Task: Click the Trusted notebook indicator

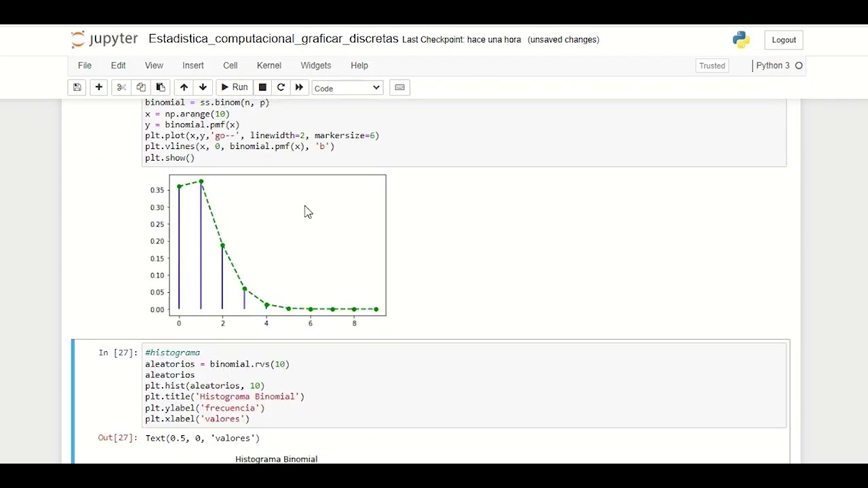Action: point(712,66)
